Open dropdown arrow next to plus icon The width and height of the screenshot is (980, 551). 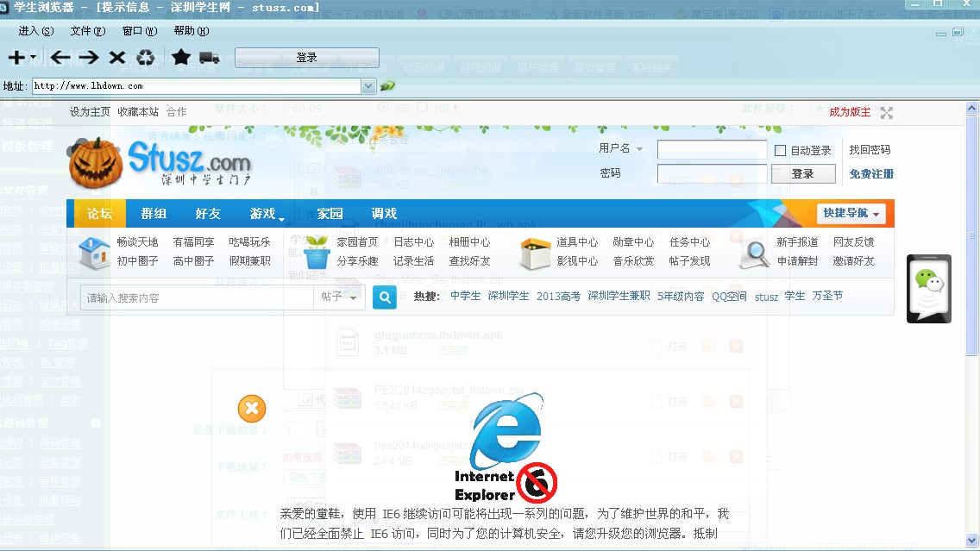pos(33,58)
